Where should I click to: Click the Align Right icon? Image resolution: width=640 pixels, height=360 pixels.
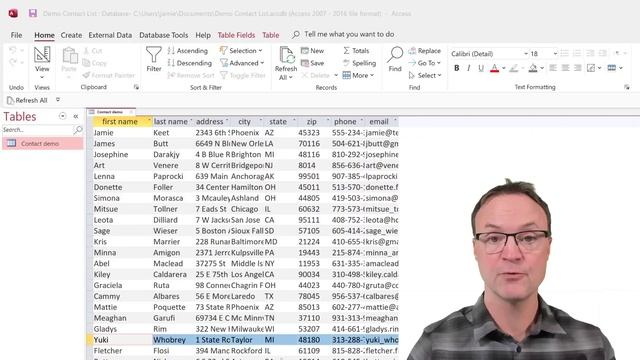pos(577,68)
